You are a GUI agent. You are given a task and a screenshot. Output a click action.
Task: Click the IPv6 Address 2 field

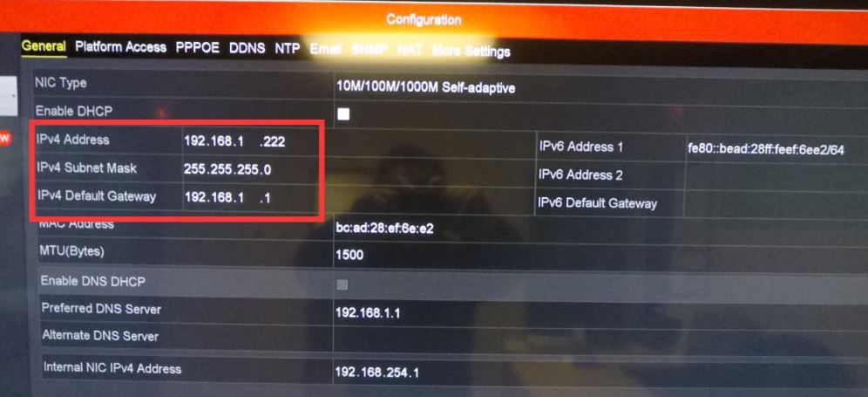(x=776, y=177)
